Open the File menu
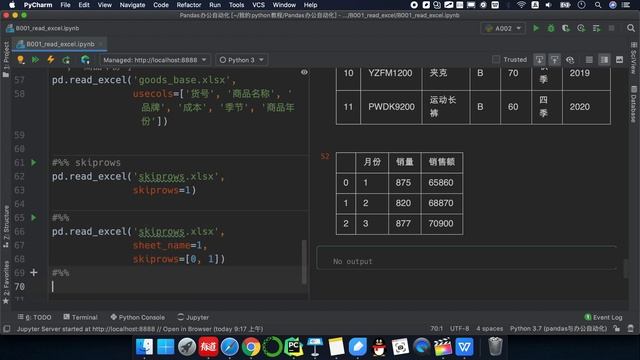The height and width of the screenshot is (360, 640). click(65, 5)
